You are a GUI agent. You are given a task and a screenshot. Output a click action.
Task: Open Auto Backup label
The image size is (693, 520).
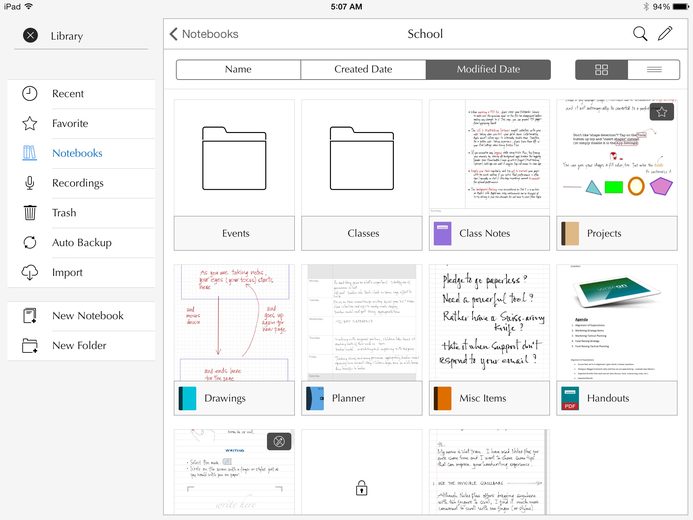82,243
